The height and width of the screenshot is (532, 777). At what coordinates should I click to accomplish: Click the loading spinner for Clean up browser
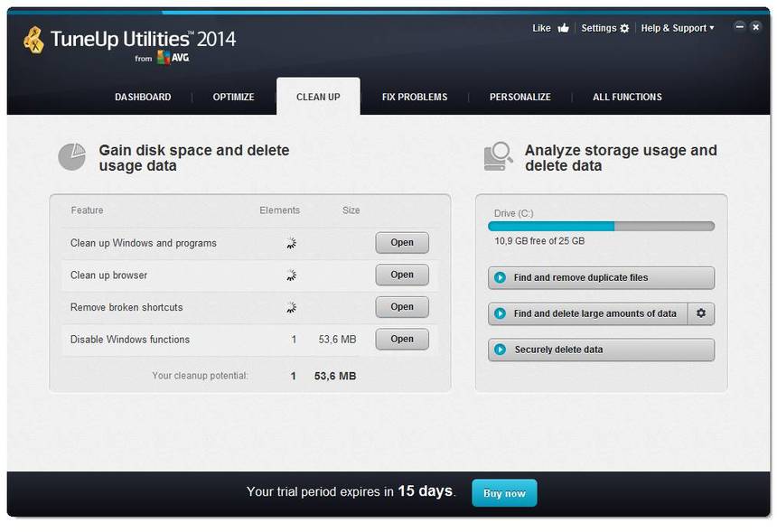(x=291, y=275)
